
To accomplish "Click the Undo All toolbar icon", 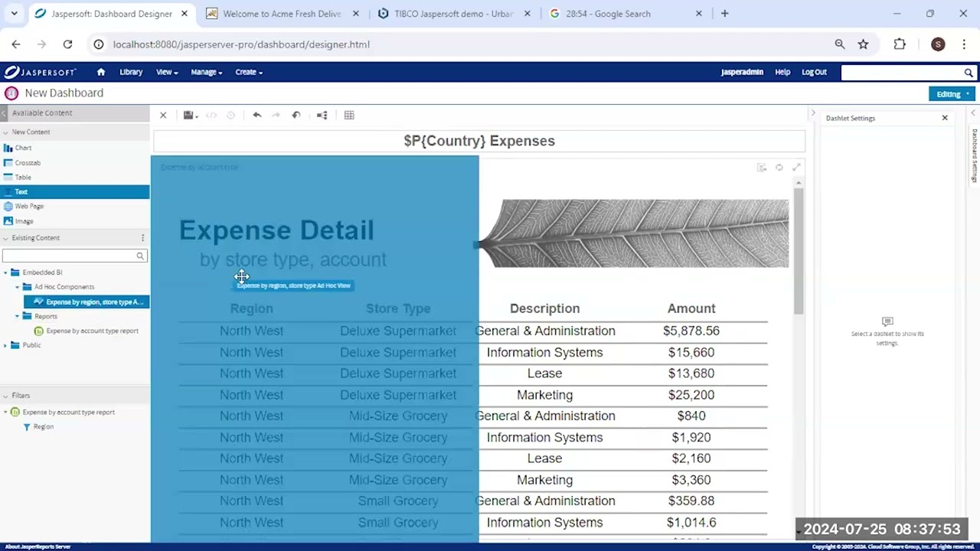I will point(296,115).
